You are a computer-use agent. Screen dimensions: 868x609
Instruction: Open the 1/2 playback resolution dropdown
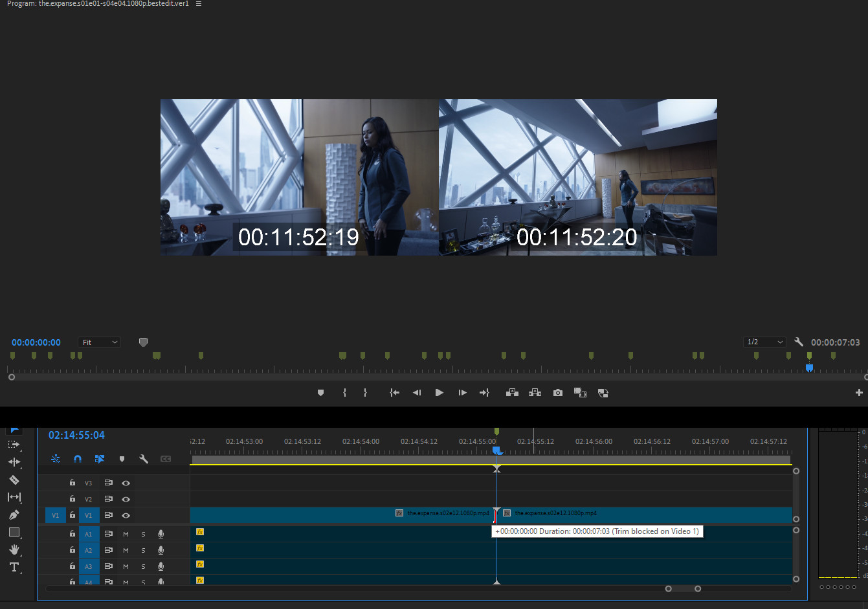point(764,342)
